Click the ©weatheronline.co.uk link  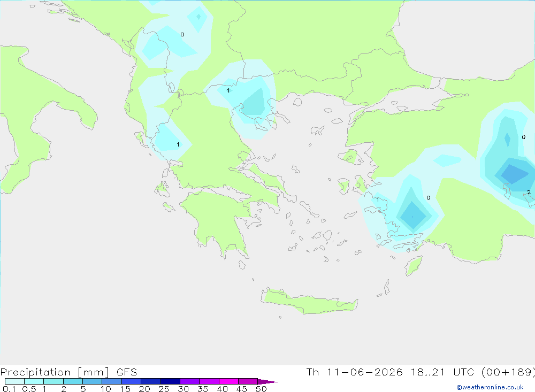pos(490,387)
